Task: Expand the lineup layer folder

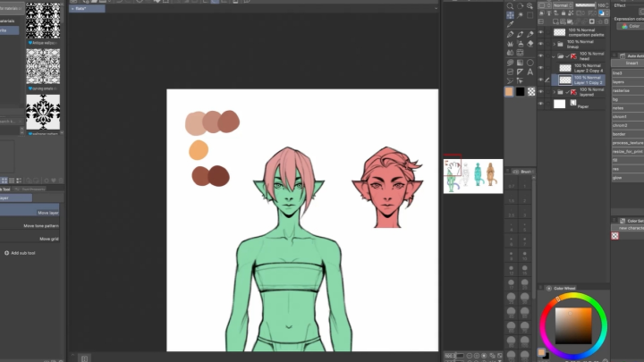Action: (x=554, y=42)
